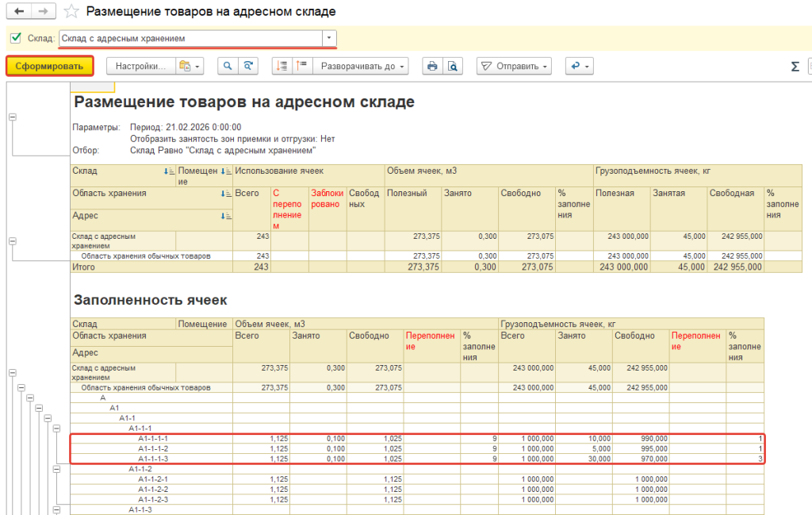This screenshot has width=812, height=515.
Task: Collapse the A1-1-2 group node
Action: coord(56,469)
